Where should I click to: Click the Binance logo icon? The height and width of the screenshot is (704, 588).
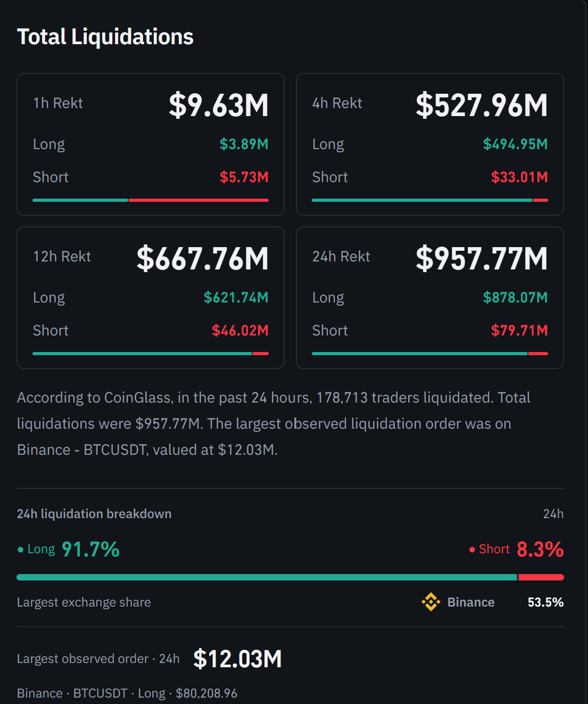tap(431, 602)
